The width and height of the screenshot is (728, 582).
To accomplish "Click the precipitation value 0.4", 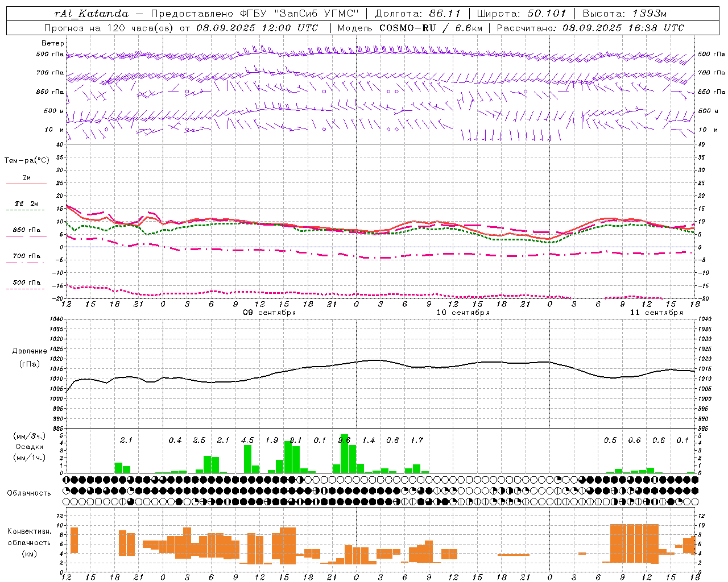I will pos(175,440).
